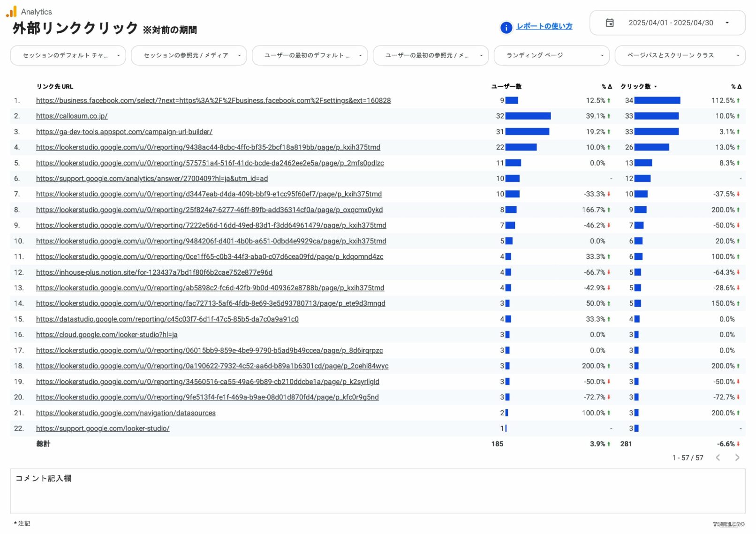Sort table by ユーザー数 column header
Viewport: 756px width, 534px height.
pos(506,87)
